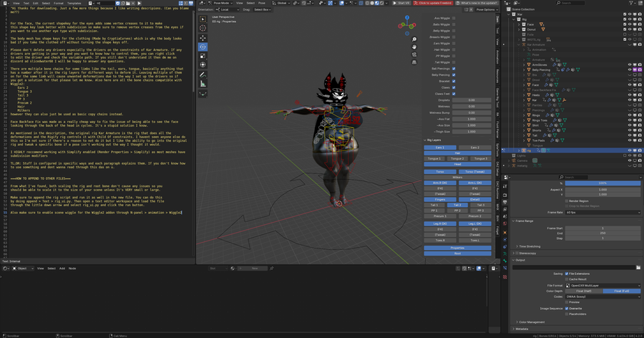
Task: Open the Templates menu in text editor
Action: pyautogui.click(x=72, y=3)
